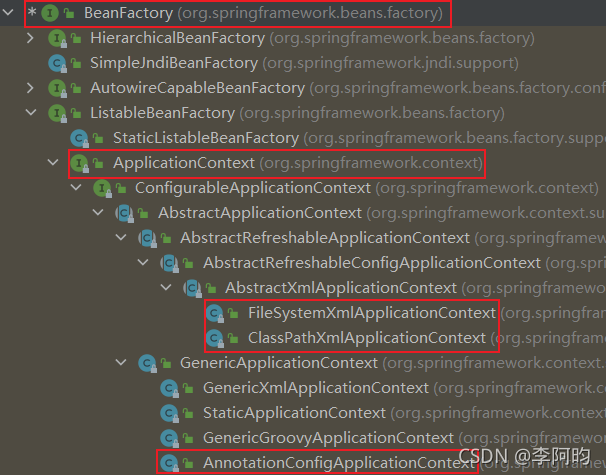The image size is (606, 475).
Task: Click the AbstractXmlApplicationContext abstract class icon
Action: pos(192,288)
